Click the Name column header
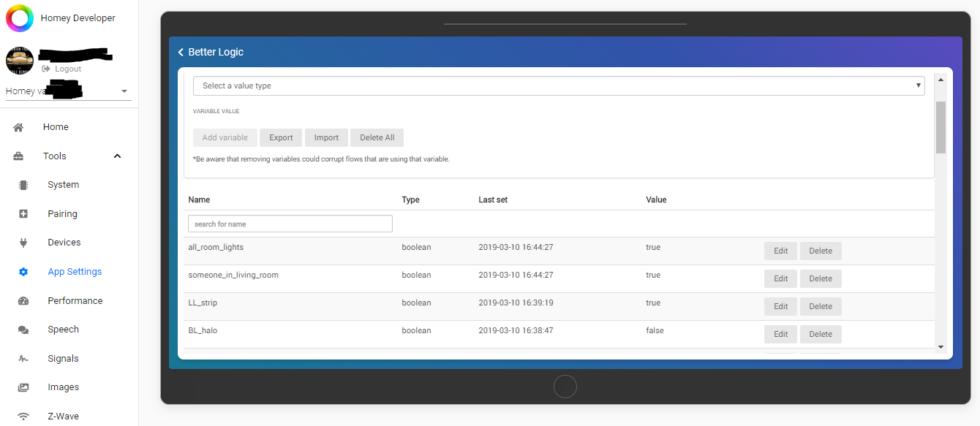Image resolution: width=980 pixels, height=426 pixels. click(199, 199)
